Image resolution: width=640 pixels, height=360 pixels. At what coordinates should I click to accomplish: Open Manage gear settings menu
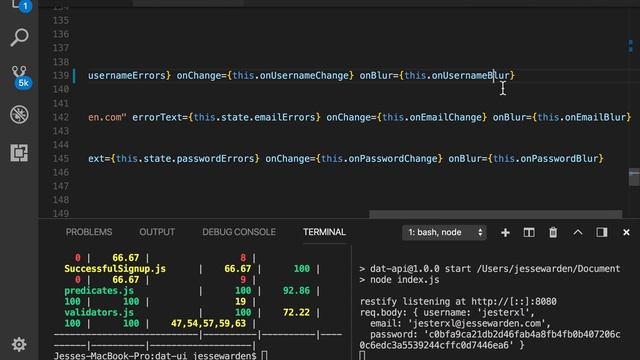[x=19, y=344]
